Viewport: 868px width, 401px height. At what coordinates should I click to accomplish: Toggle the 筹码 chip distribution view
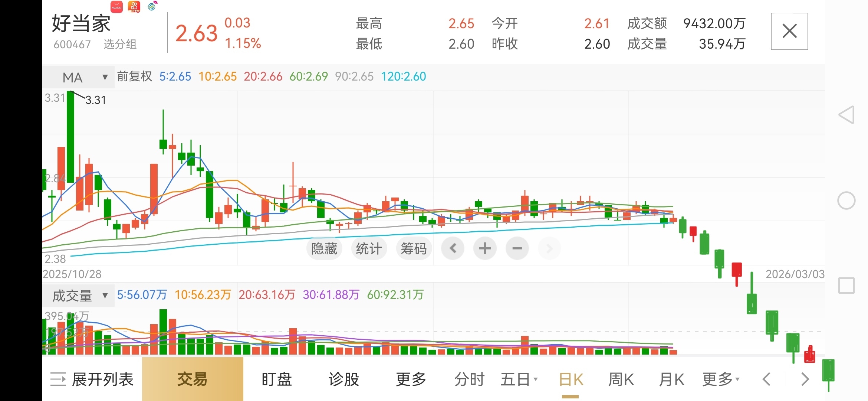pyautogui.click(x=414, y=248)
